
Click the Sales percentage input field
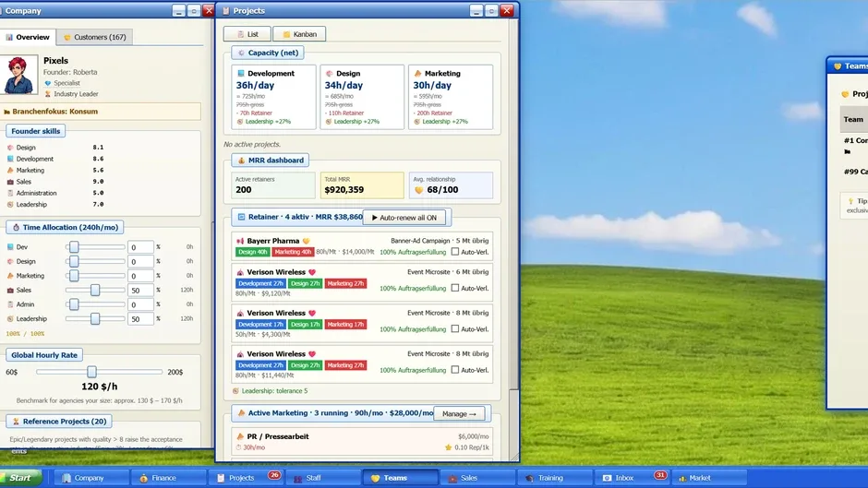[x=140, y=291]
